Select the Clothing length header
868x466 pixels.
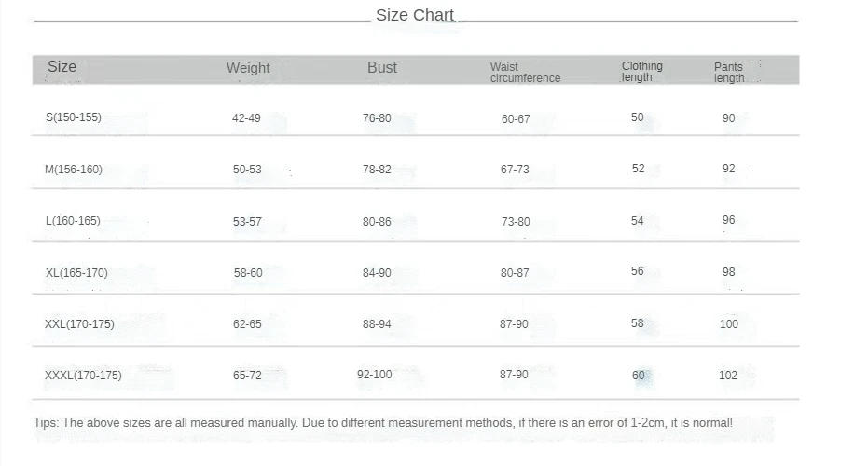click(x=642, y=72)
